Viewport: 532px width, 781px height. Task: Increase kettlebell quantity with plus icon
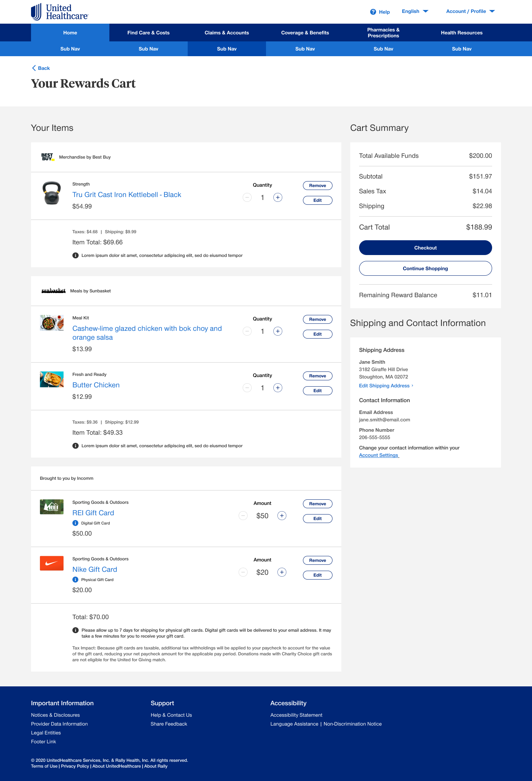coord(278,197)
